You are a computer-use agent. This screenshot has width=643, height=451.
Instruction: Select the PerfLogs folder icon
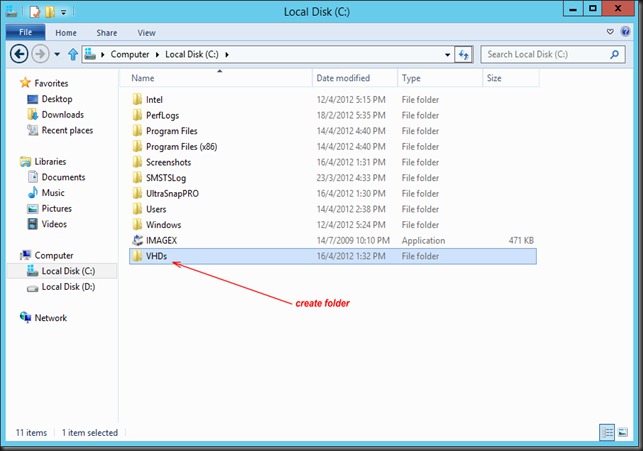(x=137, y=115)
